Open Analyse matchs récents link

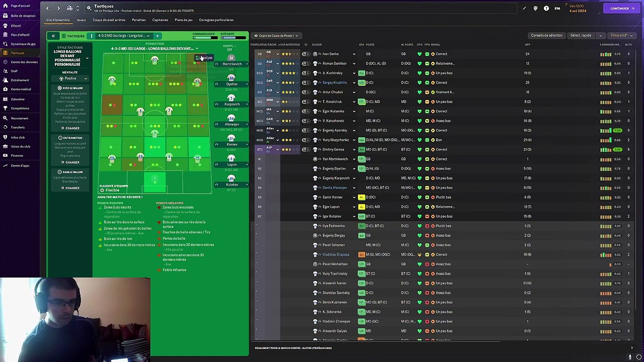tap(120, 197)
